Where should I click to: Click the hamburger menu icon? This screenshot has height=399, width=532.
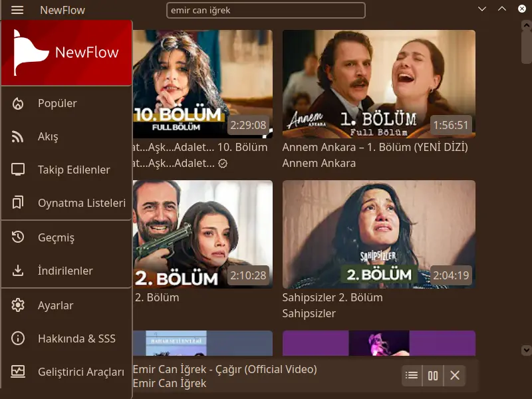(18, 10)
